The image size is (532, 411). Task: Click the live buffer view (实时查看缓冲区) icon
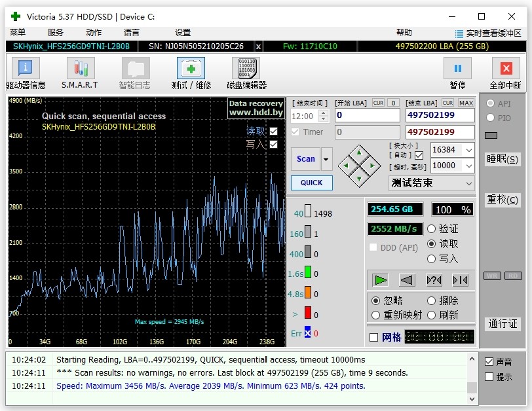[x=459, y=33]
